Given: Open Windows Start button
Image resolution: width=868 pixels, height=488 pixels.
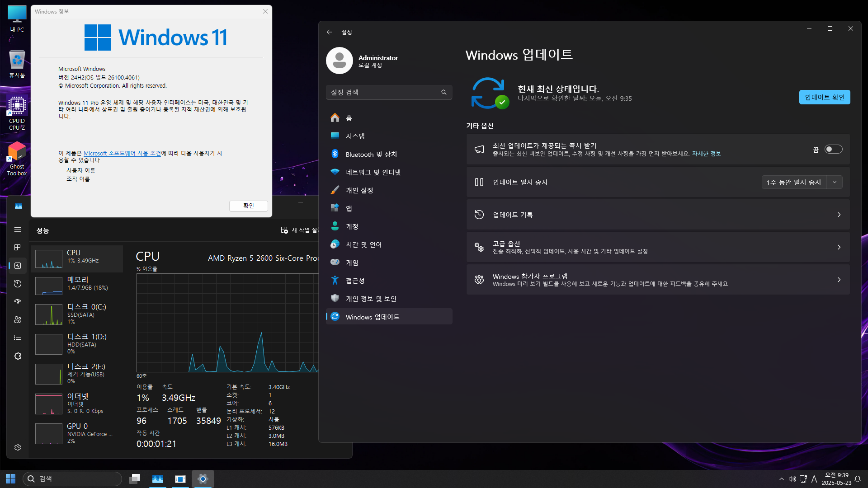Looking at the screenshot, I should point(11,479).
